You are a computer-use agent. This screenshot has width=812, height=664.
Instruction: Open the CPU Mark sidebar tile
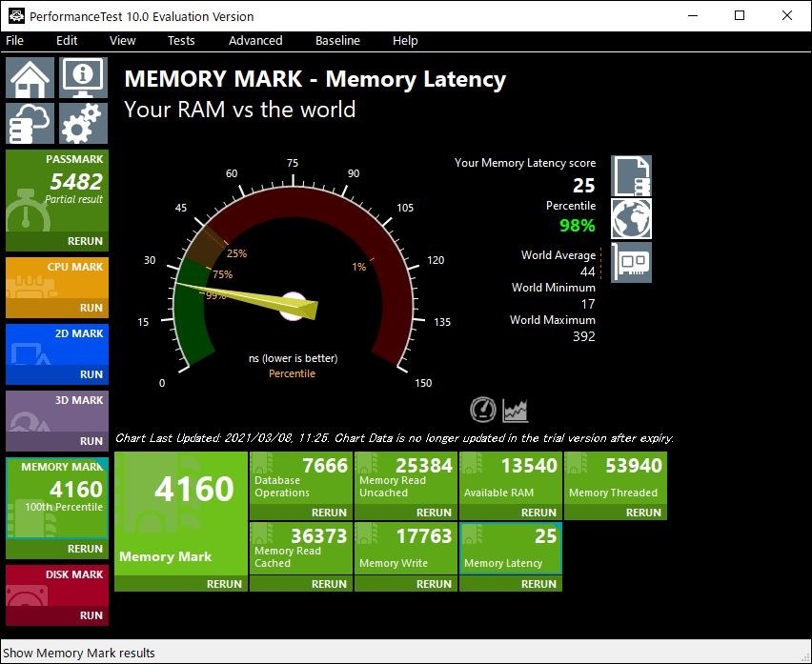57,278
